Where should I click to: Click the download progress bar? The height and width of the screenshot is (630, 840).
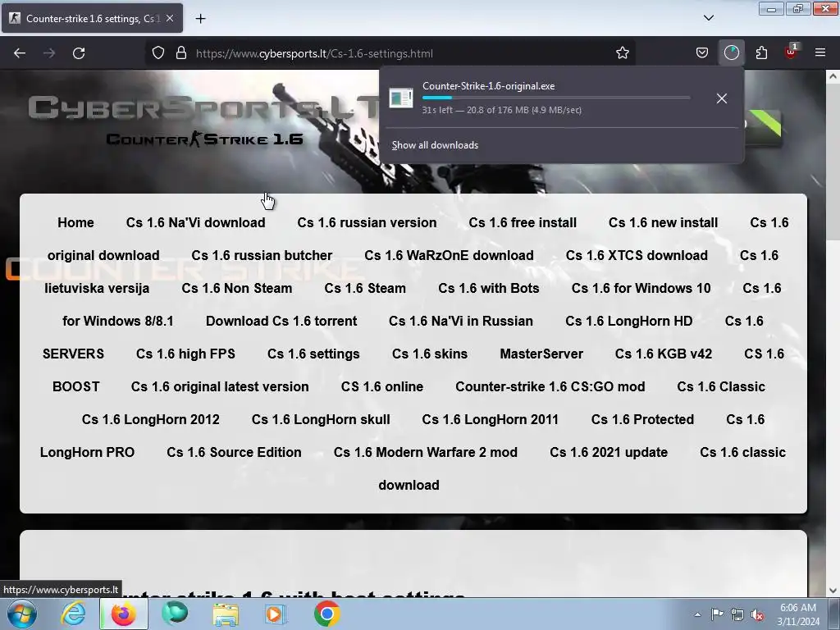click(x=555, y=98)
